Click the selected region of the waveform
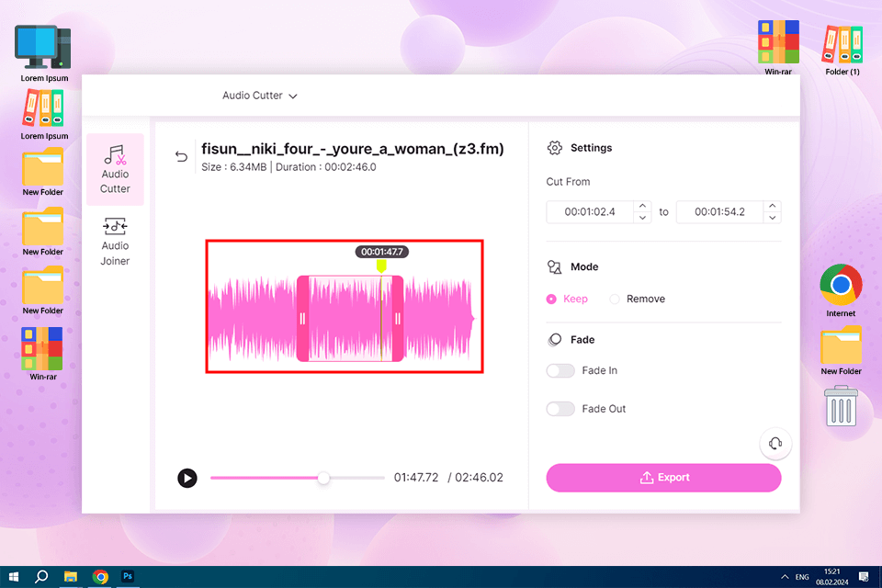Image resolution: width=882 pixels, height=588 pixels. pos(350,319)
